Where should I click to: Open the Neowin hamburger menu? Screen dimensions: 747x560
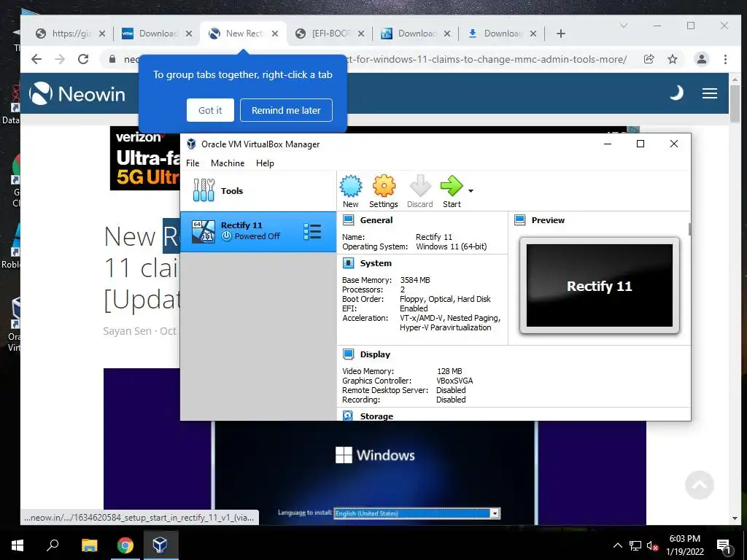click(709, 93)
